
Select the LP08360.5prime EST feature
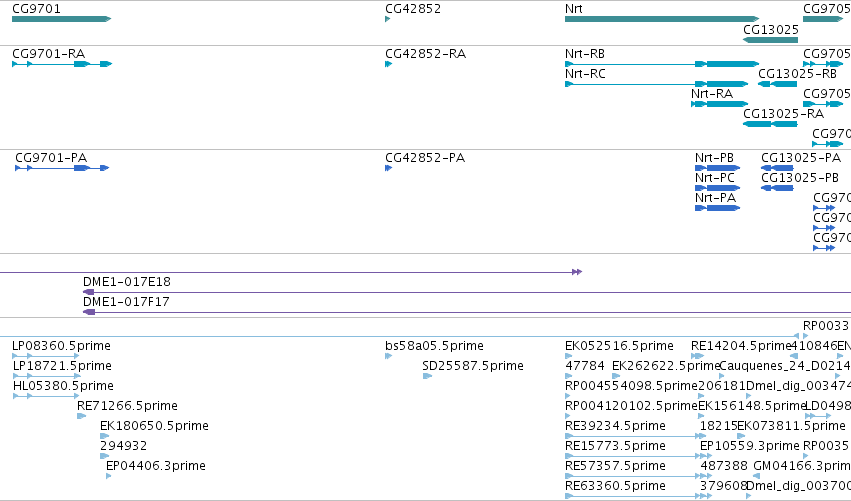tap(46, 356)
